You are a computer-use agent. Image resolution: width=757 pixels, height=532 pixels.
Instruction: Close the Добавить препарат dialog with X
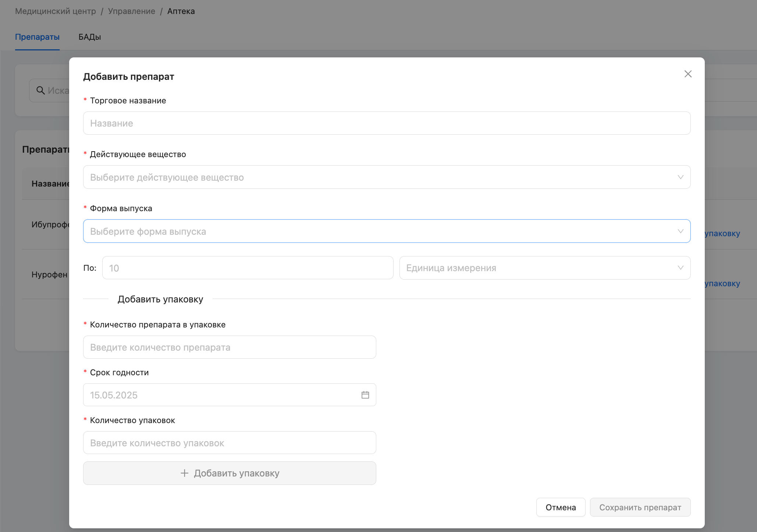click(x=688, y=74)
